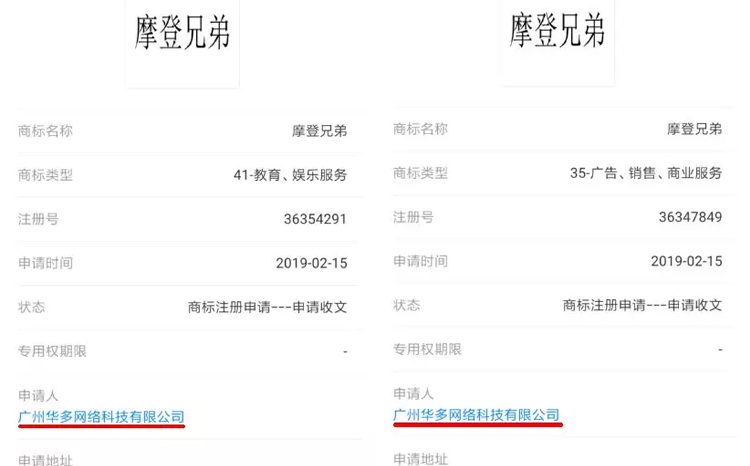Click the right panel's 2019-02-15 date
This screenshot has height=466, width=750.
686,261
